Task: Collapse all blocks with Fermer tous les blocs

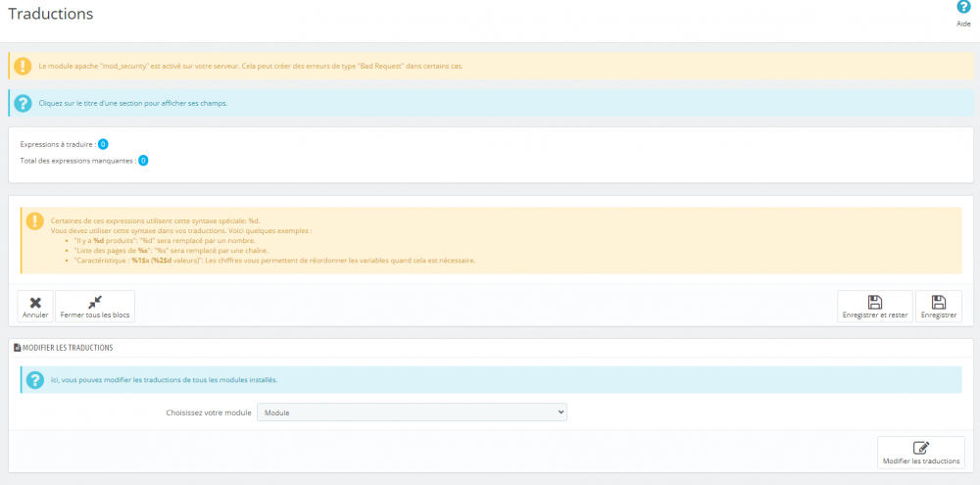Action: click(x=95, y=307)
